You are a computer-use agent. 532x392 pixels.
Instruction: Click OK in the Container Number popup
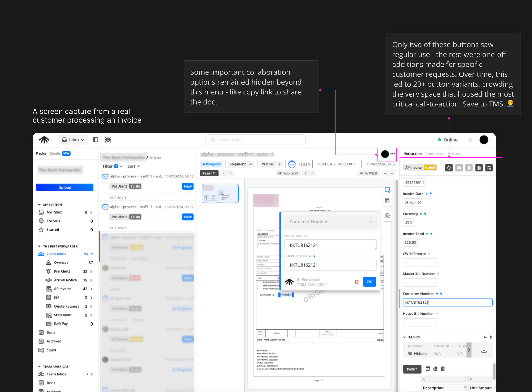(x=369, y=282)
